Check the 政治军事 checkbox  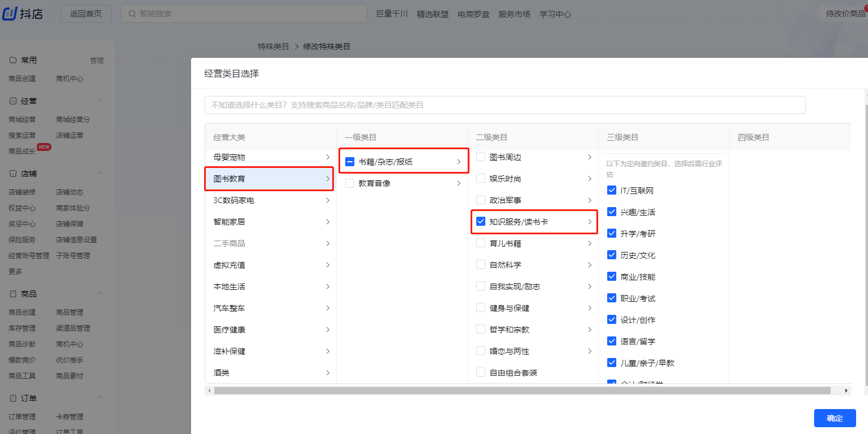(481, 200)
